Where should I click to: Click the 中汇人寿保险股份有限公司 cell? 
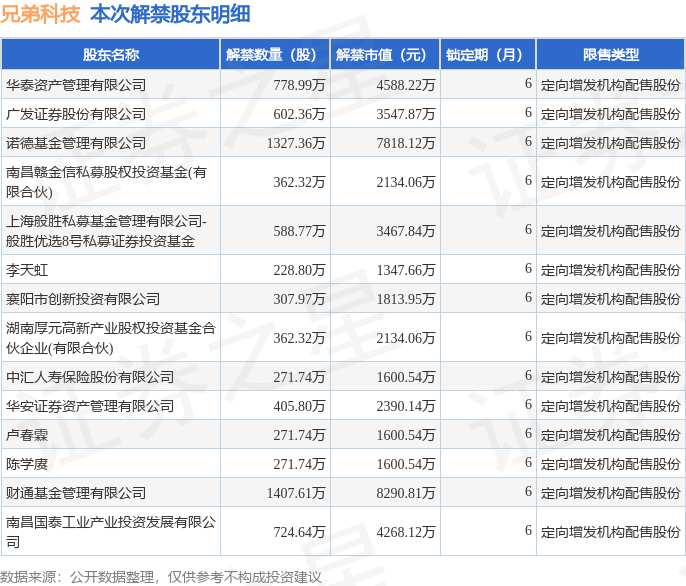[89, 377]
